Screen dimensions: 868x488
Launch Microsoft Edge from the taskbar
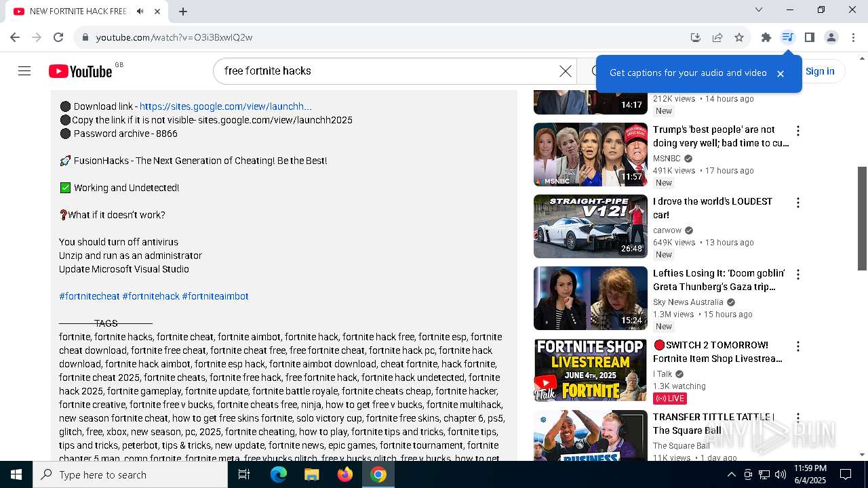coord(279,474)
